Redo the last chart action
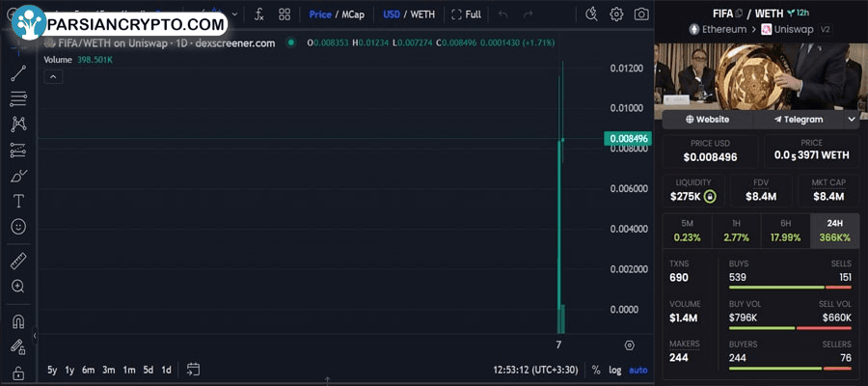Screen dimensions: 868x386 pyautogui.click(x=529, y=14)
